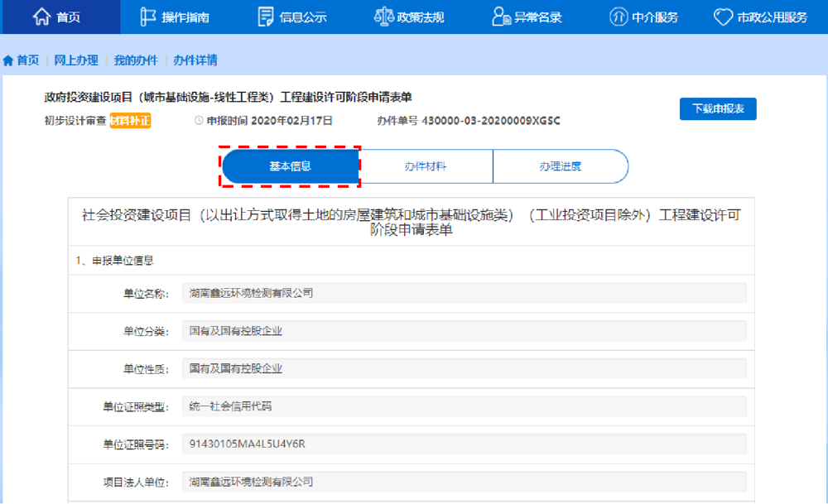Viewport: 828px width, 504px height.
Task: Select the 基本信息 tab
Action: coord(289,166)
